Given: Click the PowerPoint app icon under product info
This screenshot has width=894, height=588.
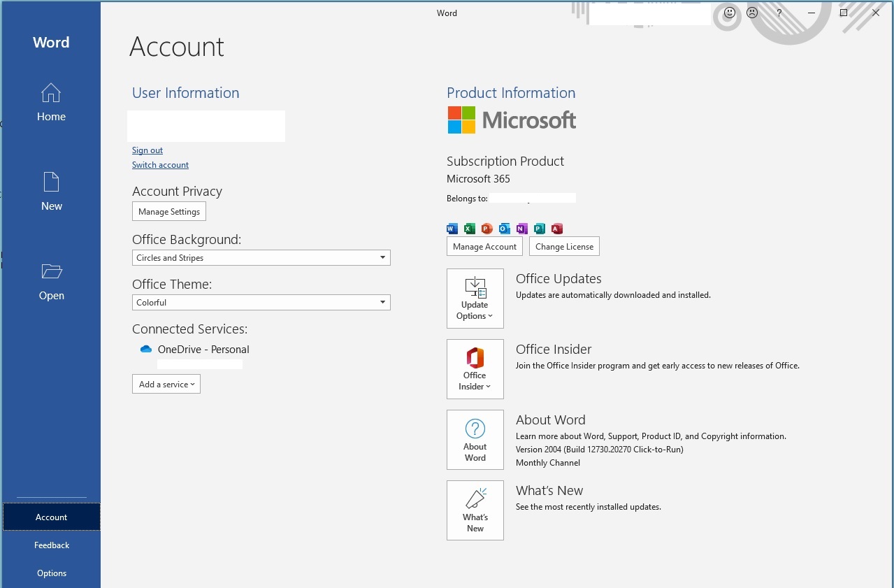Looking at the screenshot, I should coord(487,229).
